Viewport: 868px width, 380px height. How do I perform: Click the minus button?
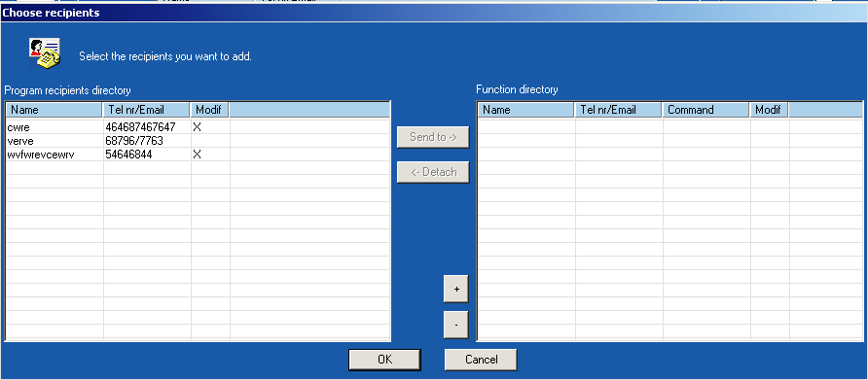click(x=455, y=325)
